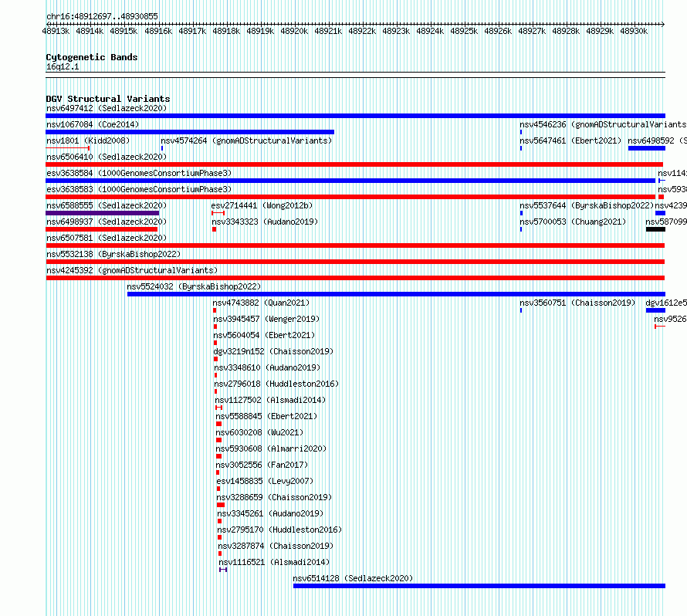Open nsv4743882 (Quan2021) variant

point(261,303)
